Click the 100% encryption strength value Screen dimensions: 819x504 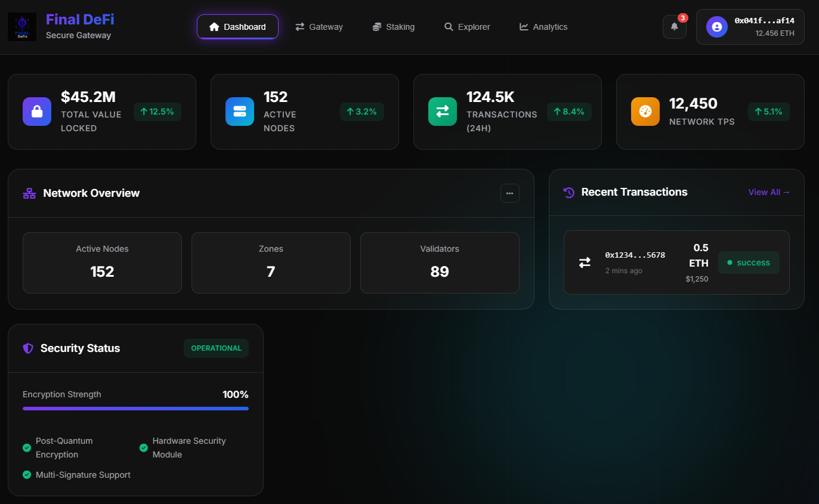pos(236,394)
